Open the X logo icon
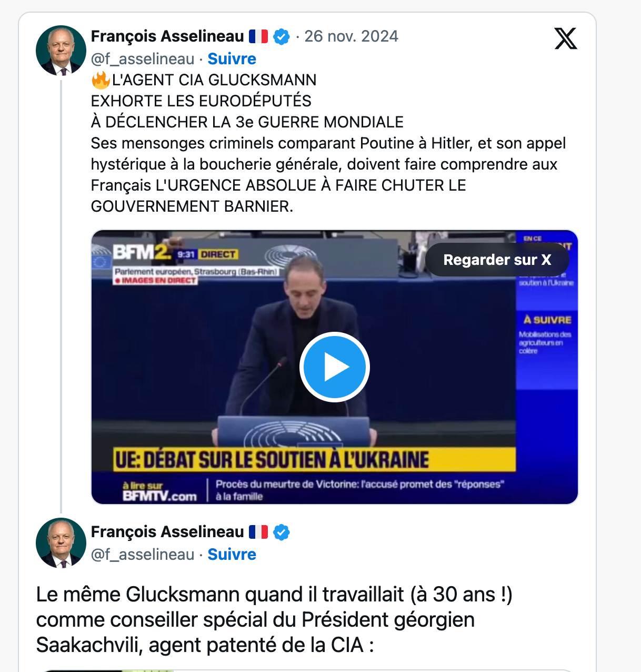Screen dimensions: 641x672 coord(566,38)
